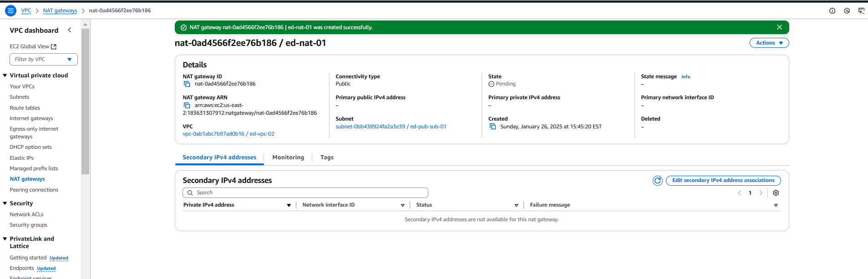Dismiss the green success banner
Viewport: 868px width, 279px height.
[779, 27]
